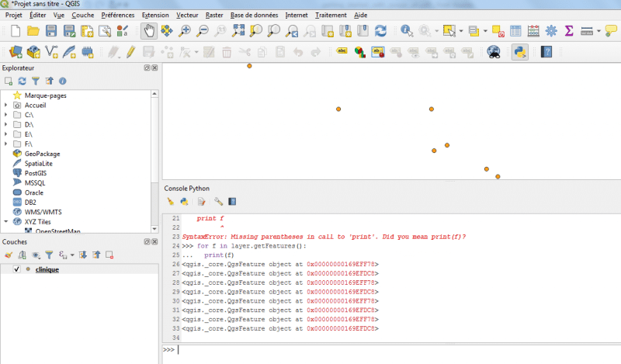
Task: Open the attribute table icon
Action: tap(515, 31)
